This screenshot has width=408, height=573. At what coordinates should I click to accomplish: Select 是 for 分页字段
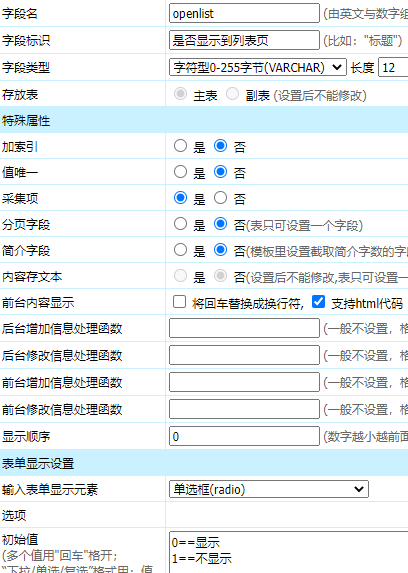tap(180, 224)
